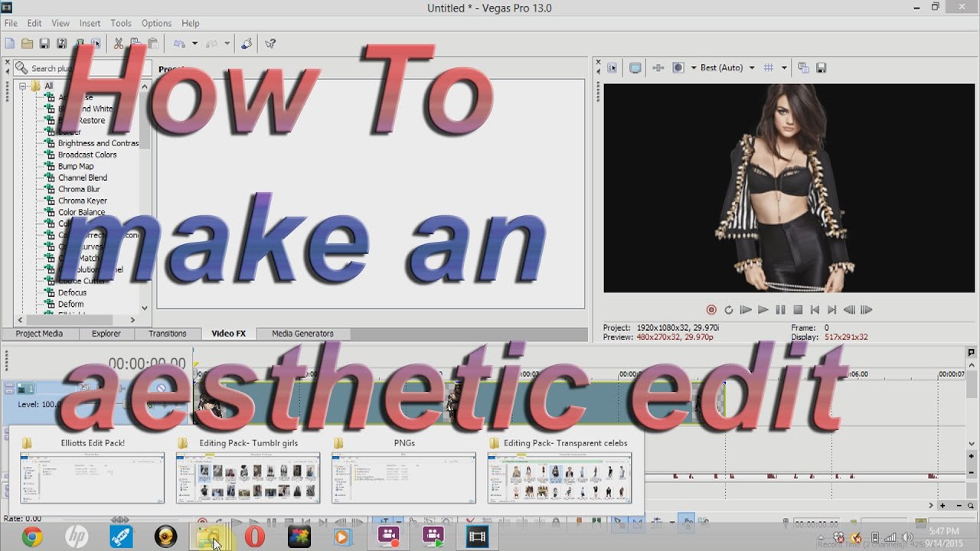Click the red Record button in preview

(711, 310)
